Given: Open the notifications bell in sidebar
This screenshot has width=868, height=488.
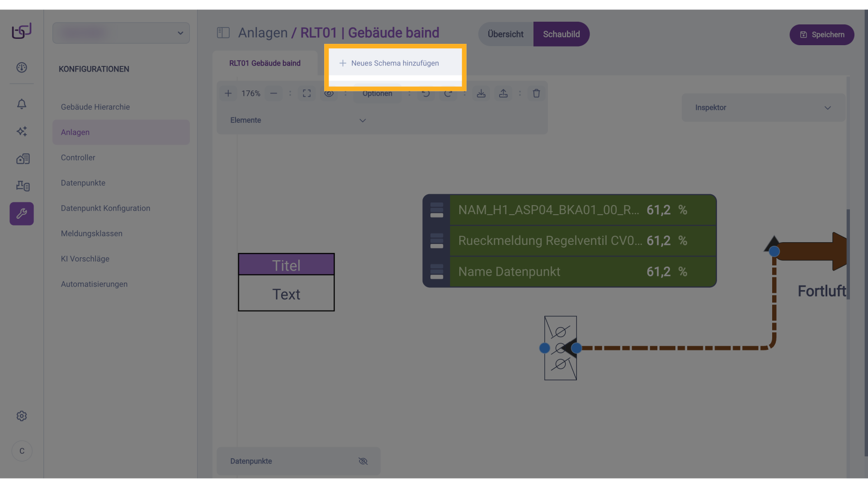Looking at the screenshot, I should [x=22, y=104].
